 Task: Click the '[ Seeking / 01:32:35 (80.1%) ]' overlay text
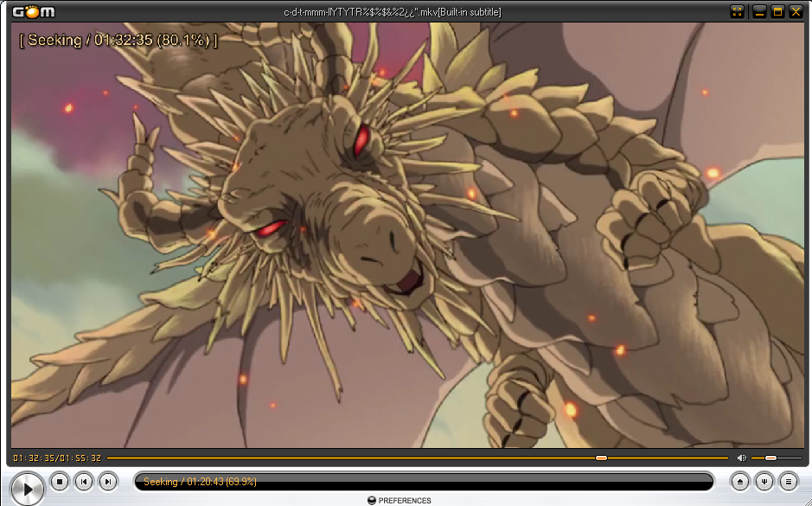(x=118, y=41)
